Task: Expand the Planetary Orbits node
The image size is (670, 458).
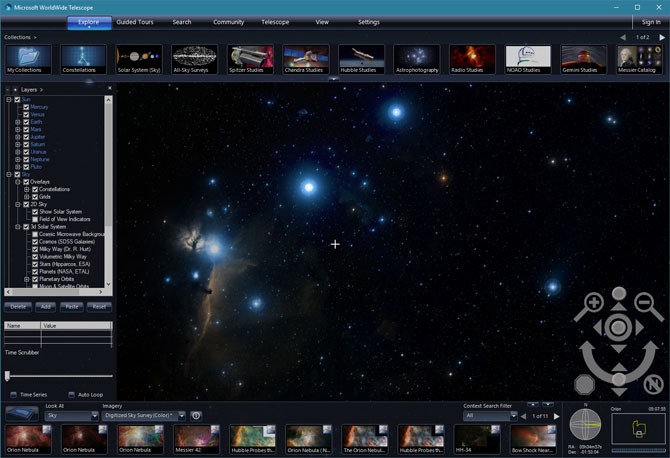Action: pos(26,279)
